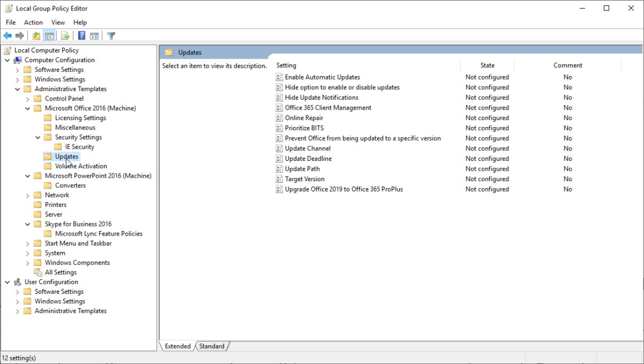Image resolution: width=644 pixels, height=364 pixels.
Task: Select the Update Channel policy setting
Action: tap(307, 148)
